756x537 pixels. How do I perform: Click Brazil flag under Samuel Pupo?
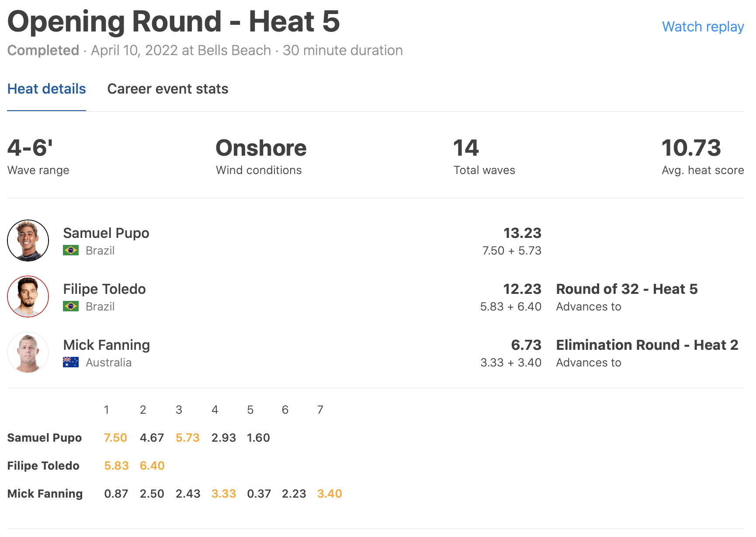pos(71,251)
